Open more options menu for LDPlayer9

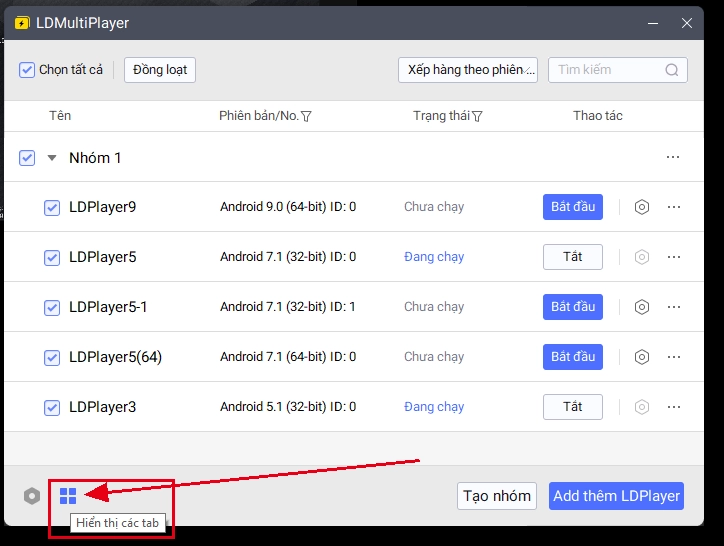tap(674, 207)
